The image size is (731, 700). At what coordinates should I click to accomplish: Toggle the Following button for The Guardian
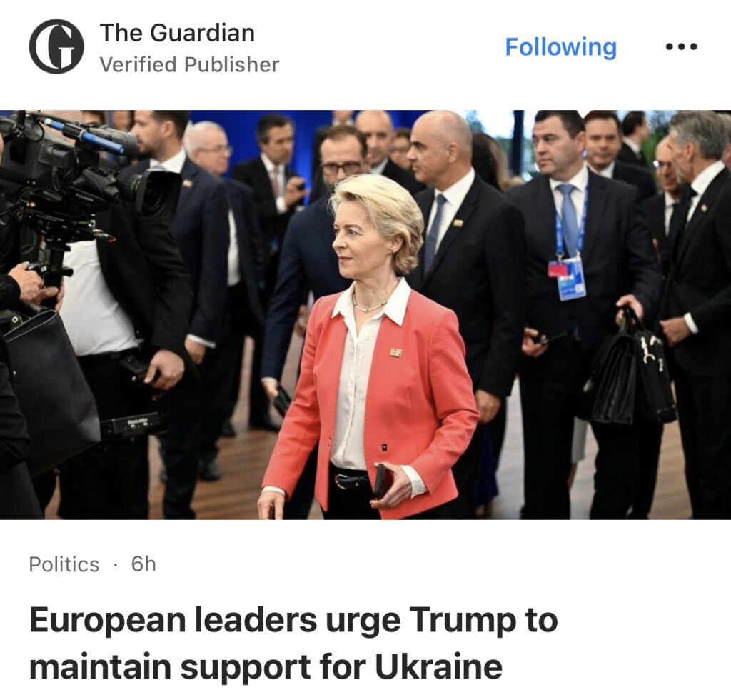(561, 47)
